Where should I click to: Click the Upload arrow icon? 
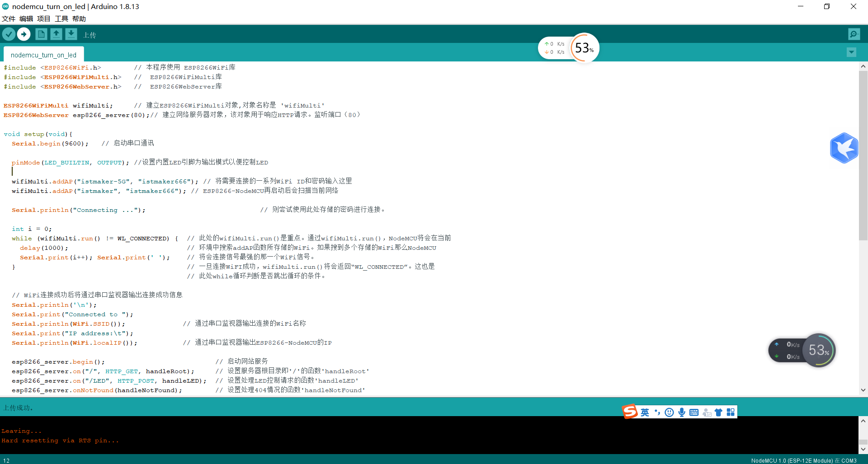tap(24, 34)
